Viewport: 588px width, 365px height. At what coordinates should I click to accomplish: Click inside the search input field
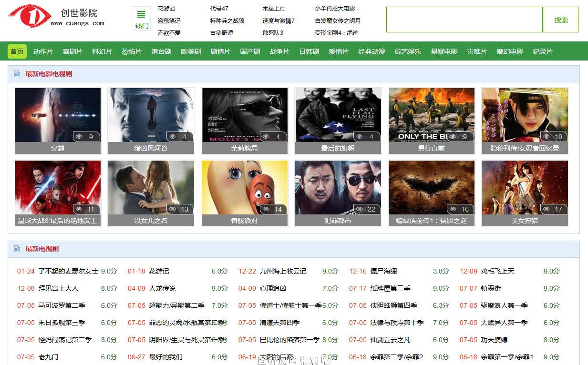[464, 20]
